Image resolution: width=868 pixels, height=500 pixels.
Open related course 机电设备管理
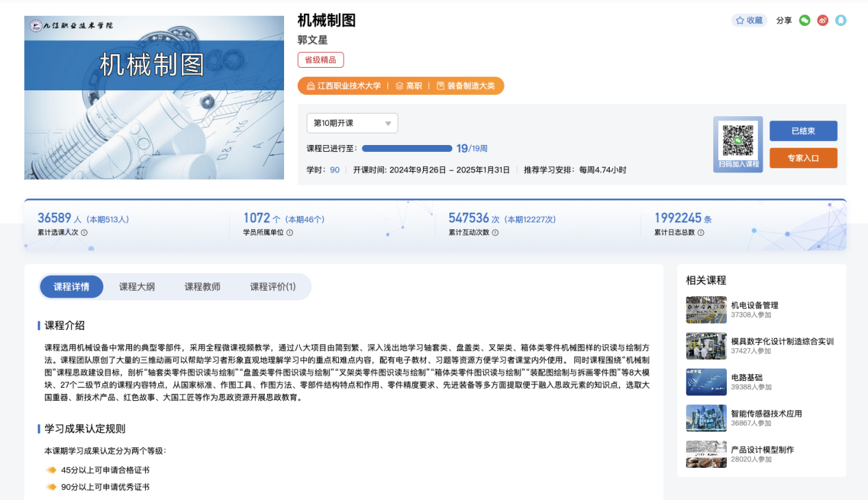754,305
